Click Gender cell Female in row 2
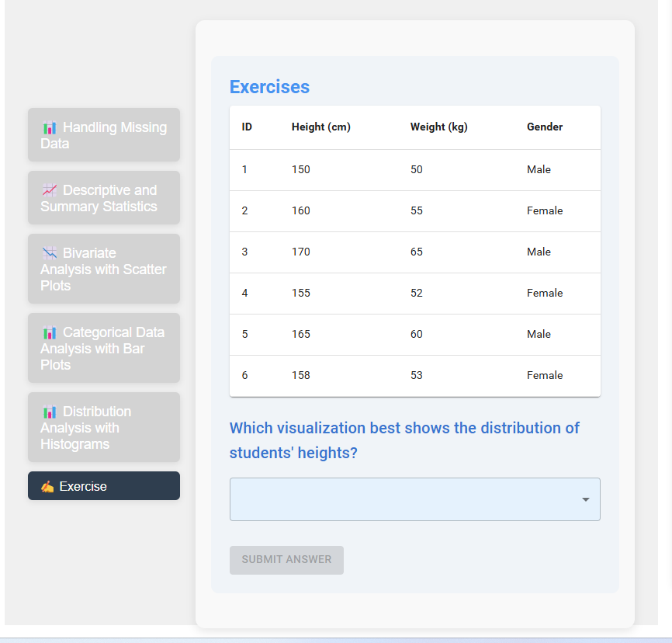 545,210
